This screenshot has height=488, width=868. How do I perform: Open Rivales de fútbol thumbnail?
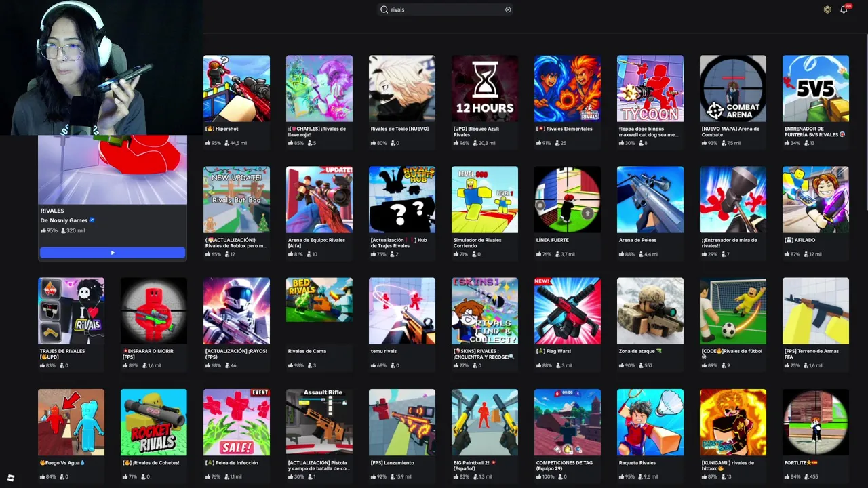(733, 311)
